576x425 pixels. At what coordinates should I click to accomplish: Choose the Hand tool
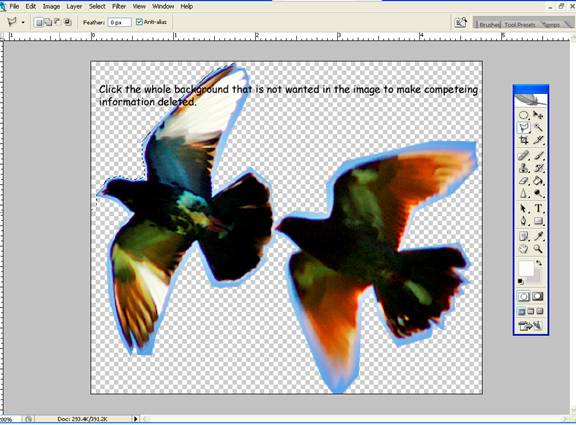[x=524, y=249]
